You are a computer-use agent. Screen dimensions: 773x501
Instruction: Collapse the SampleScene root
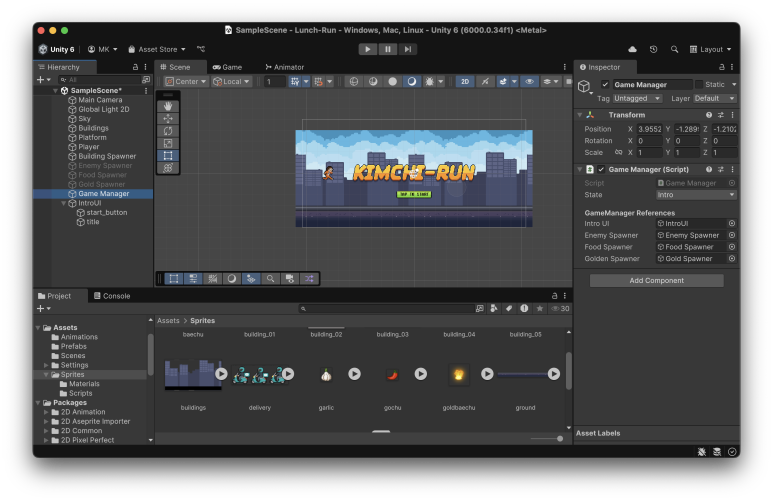coord(55,91)
